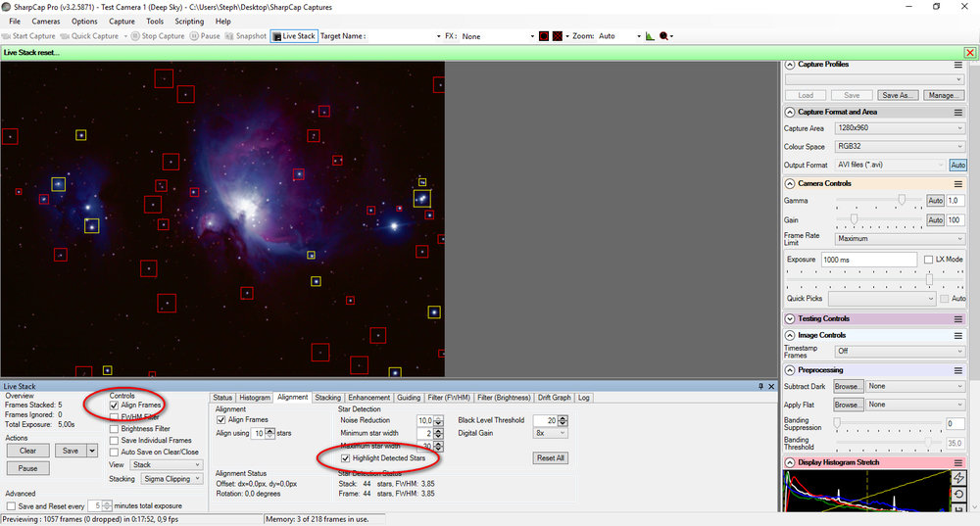The width and height of the screenshot is (980, 526).
Task: Open the Zoom Auto dropdown
Action: [x=619, y=36]
